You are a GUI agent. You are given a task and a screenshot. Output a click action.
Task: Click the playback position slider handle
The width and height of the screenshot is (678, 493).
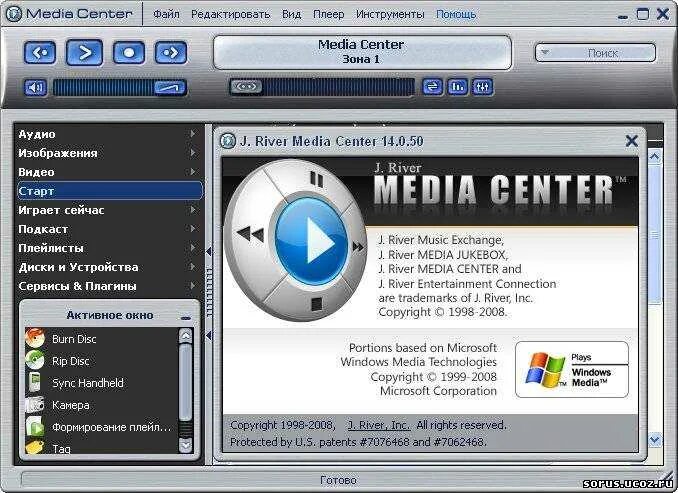point(246,86)
